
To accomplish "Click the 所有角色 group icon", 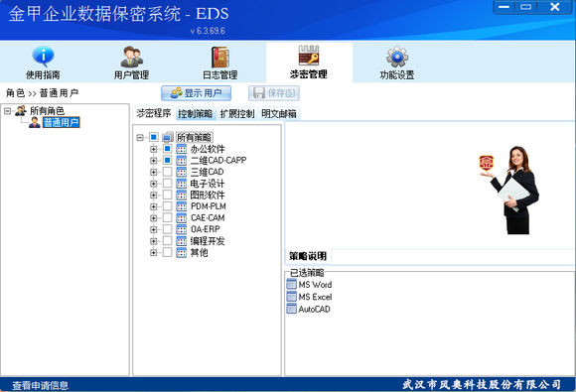I will point(21,110).
